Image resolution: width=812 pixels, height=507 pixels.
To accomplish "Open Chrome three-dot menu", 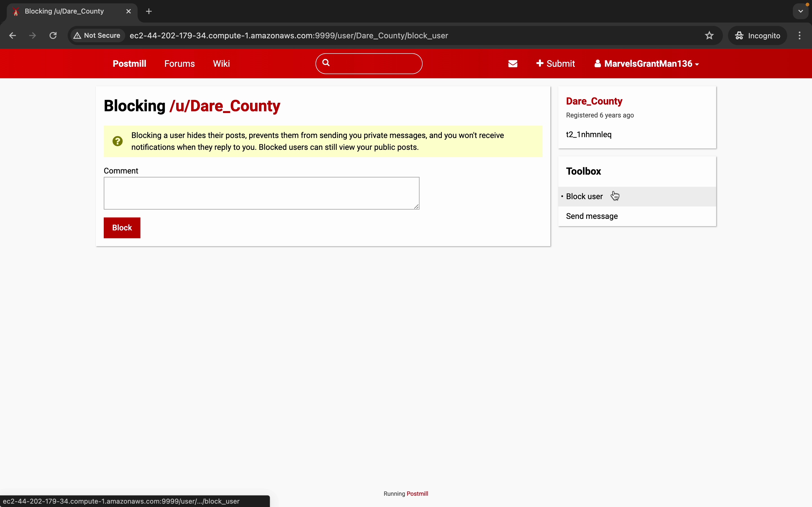I will click(x=800, y=35).
